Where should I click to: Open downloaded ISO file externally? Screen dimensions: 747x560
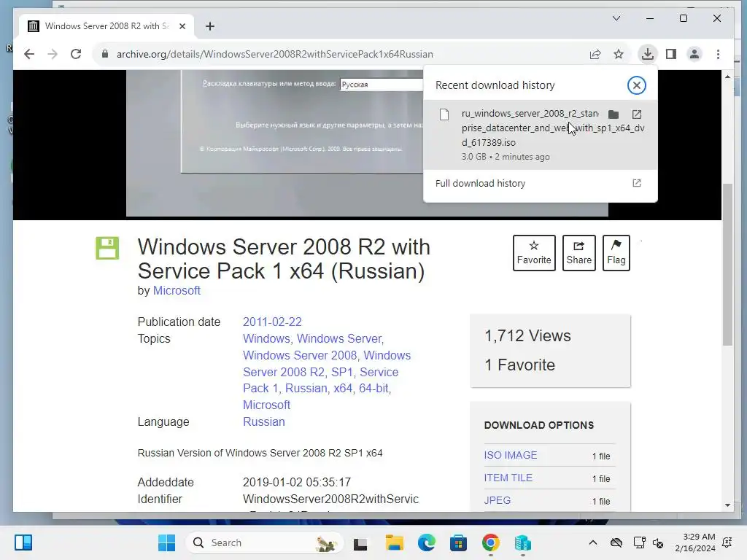636,114
